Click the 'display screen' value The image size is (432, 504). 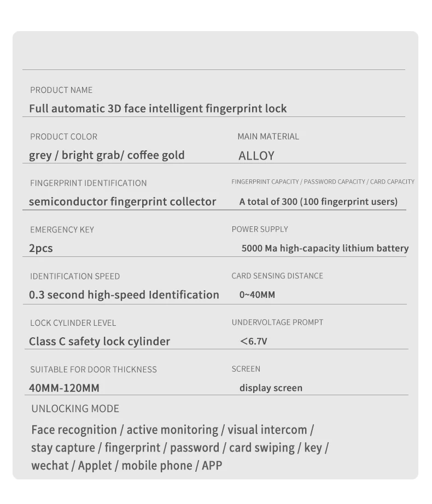(x=271, y=388)
